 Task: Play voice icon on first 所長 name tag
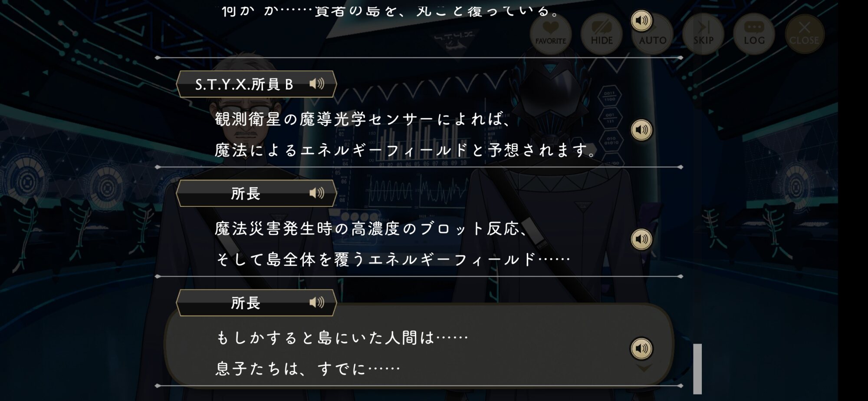(317, 193)
